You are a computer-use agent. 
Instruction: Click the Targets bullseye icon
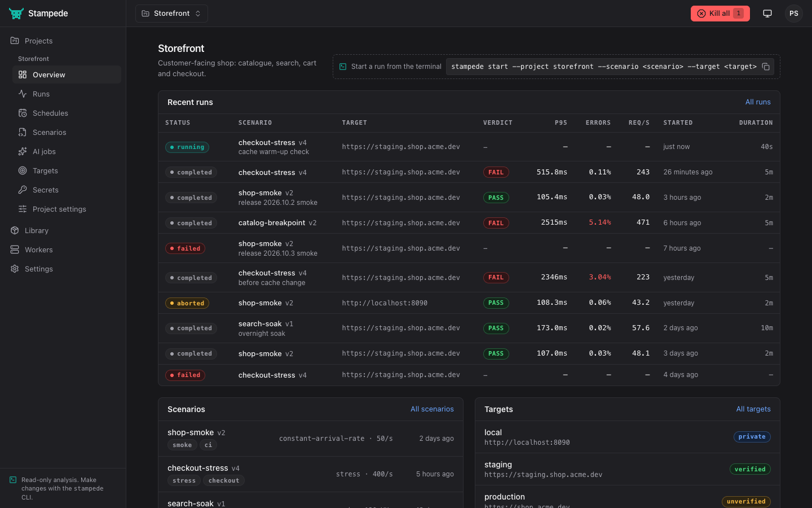pos(23,170)
